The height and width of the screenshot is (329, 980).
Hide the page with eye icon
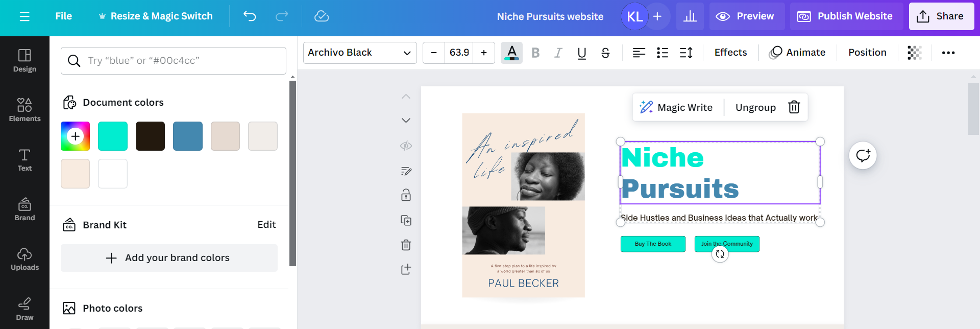click(406, 146)
